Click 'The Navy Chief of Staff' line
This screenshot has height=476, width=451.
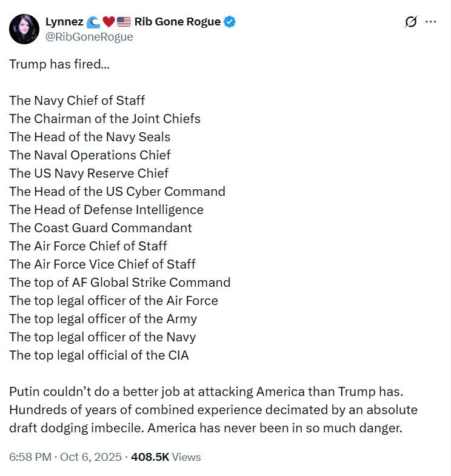(x=77, y=100)
